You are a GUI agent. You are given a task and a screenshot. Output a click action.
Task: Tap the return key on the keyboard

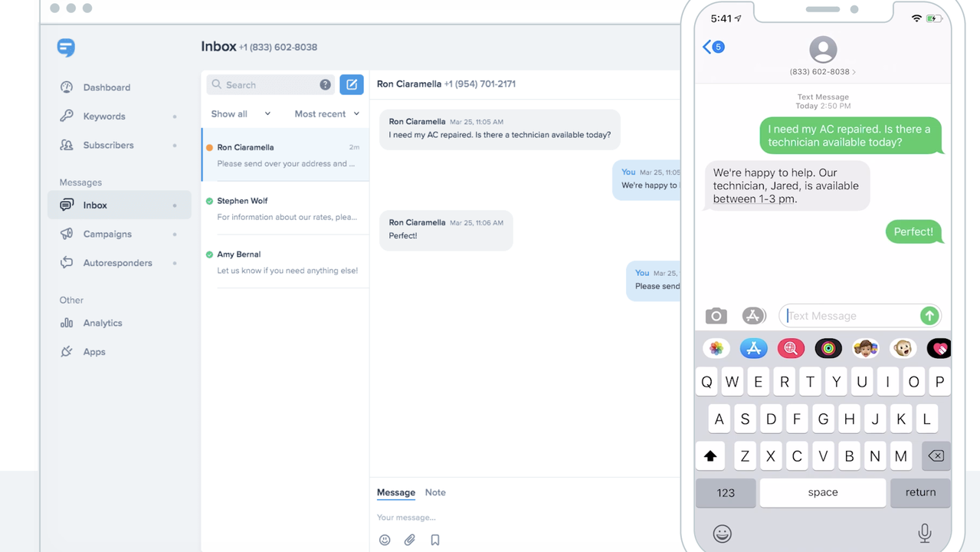click(x=919, y=493)
